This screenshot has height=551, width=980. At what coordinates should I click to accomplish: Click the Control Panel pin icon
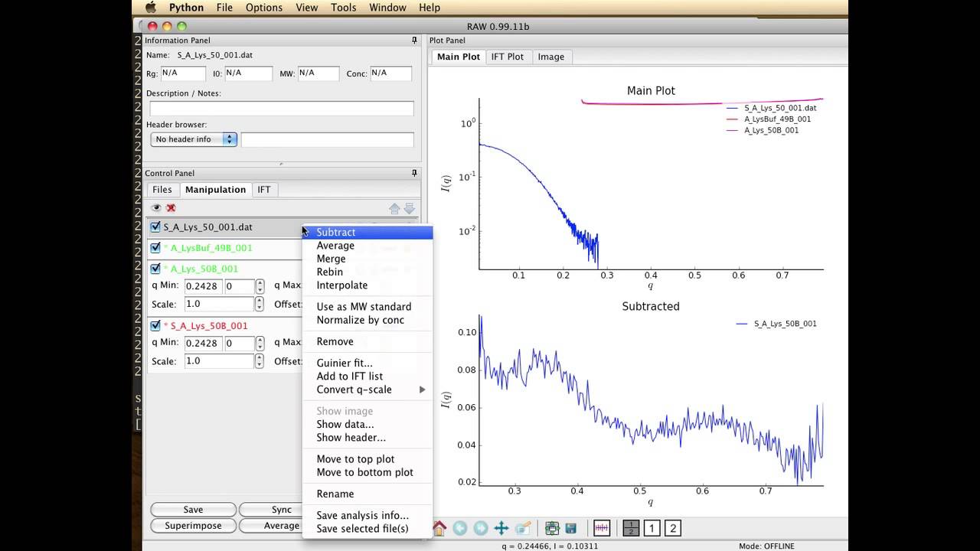pos(414,173)
